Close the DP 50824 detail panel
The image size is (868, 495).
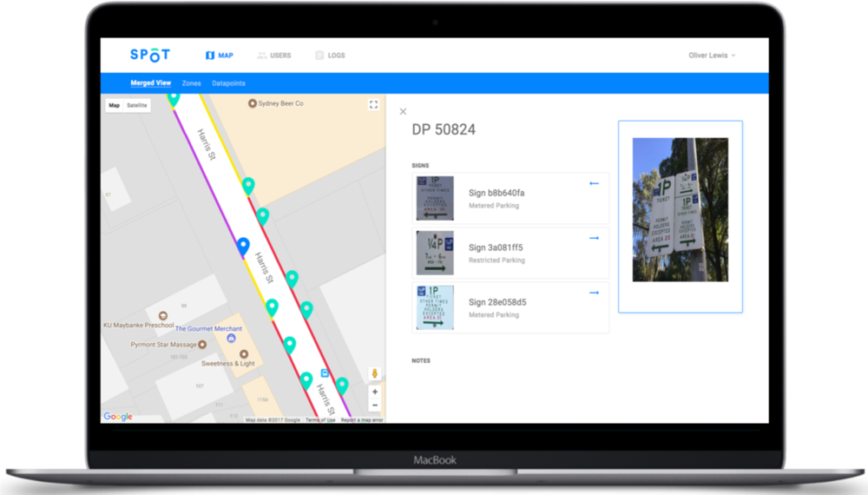(403, 111)
